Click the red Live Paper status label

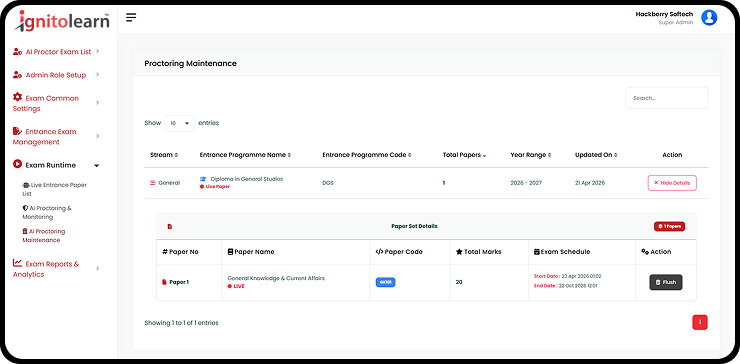tap(215, 186)
